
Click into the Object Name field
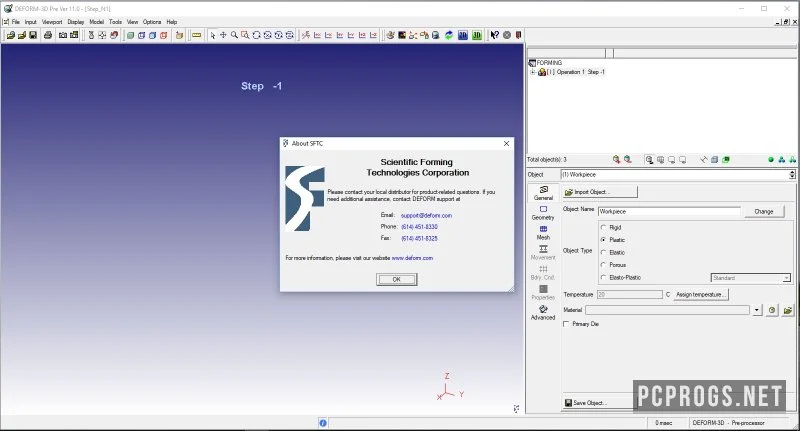click(x=669, y=211)
